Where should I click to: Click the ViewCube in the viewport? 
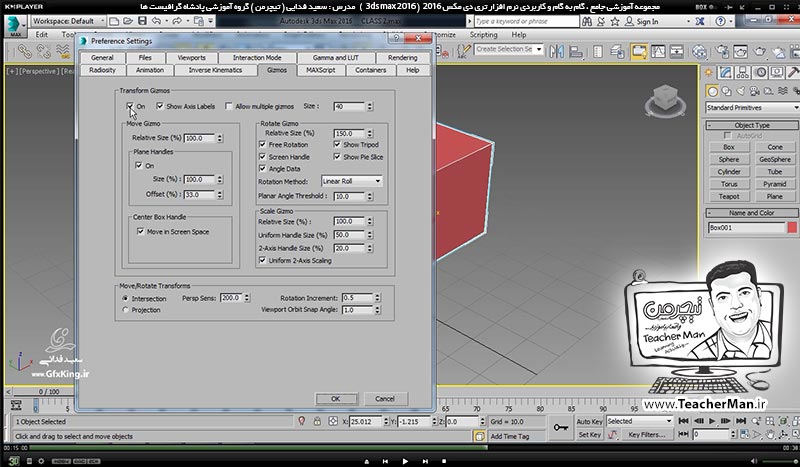pyautogui.click(x=665, y=98)
